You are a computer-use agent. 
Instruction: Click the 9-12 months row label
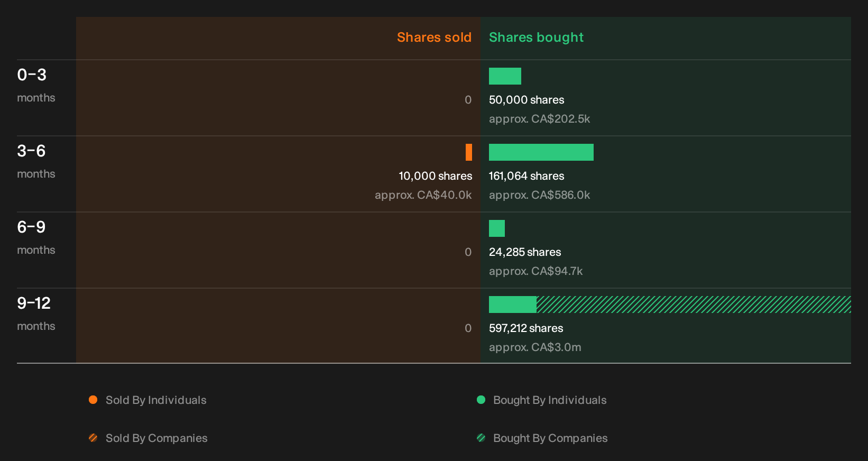tap(36, 314)
